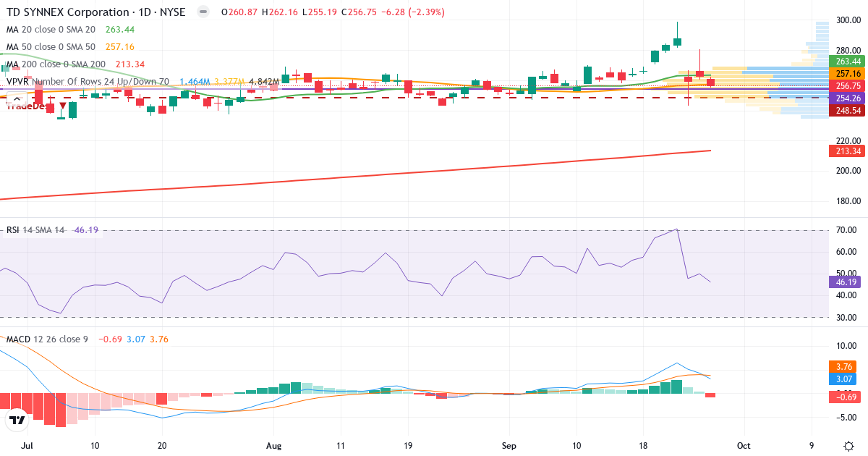Screen dimensions: 868x456
Task: Click the 180.00 price scale label
Action: (x=847, y=201)
